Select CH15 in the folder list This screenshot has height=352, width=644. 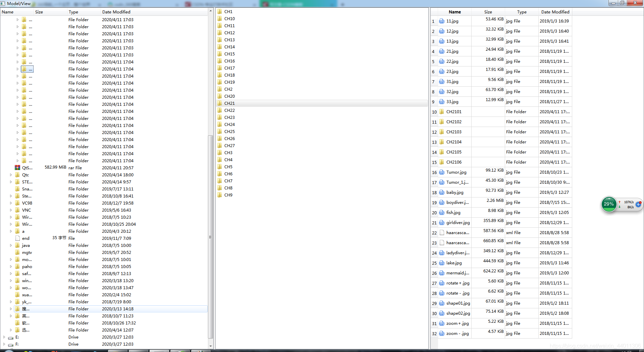(229, 54)
